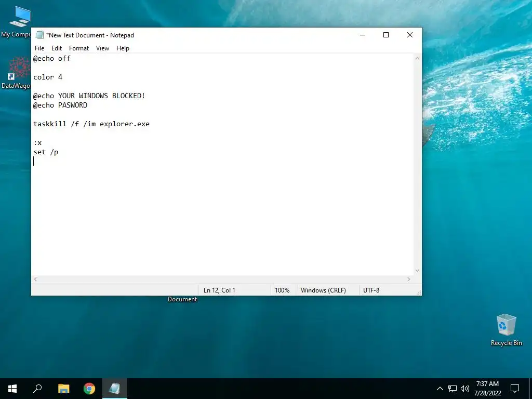The height and width of the screenshot is (399, 532).
Task: Launch Google Chrome from taskbar
Action: tap(89, 389)
